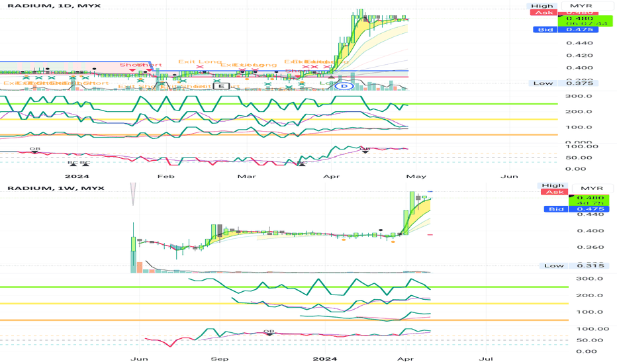
Task: Click the first 2024 label on daily time axis
Action: coord(77,176)
